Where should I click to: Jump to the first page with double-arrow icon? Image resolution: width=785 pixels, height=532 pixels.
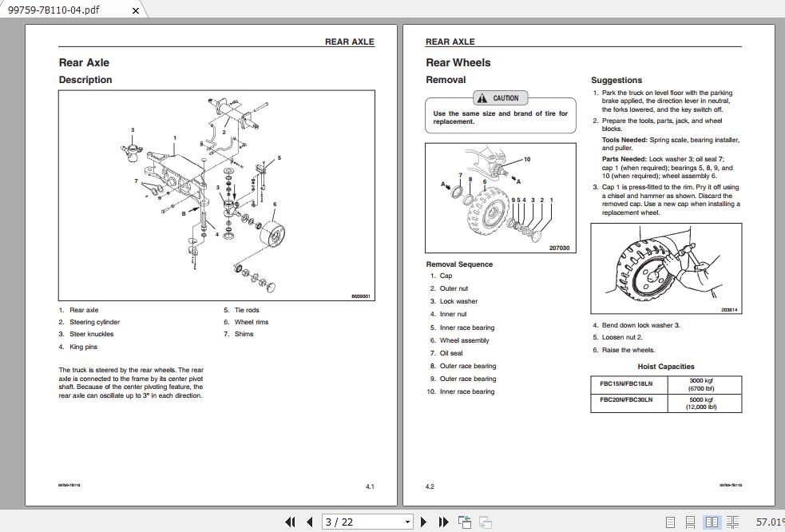click(x=291, y=522)
